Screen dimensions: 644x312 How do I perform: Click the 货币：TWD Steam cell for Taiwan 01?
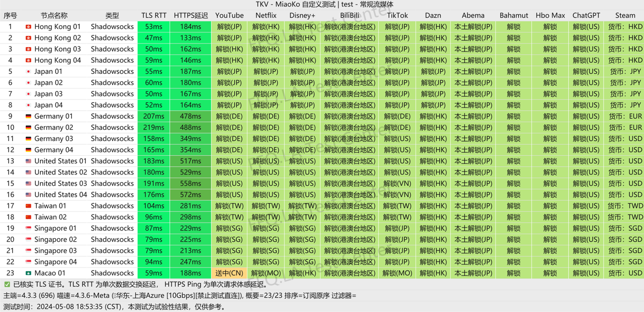click(625, 206)
